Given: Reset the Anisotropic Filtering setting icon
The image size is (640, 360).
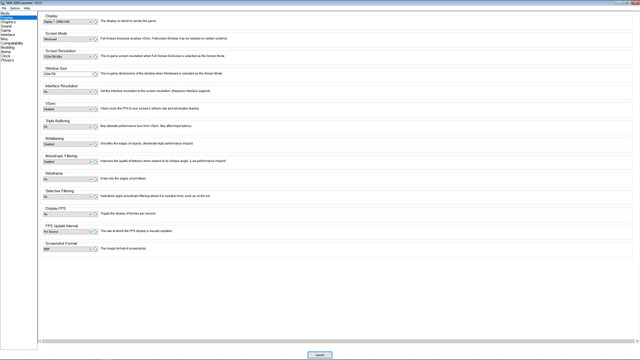Looking at the screenshot, I should [x=96, y=162].
